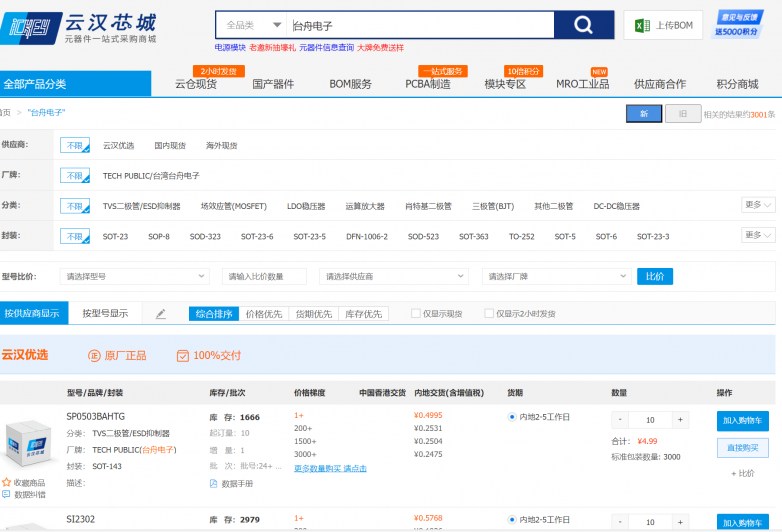Image resolution: width=782 pixels, height=532 pixels.
Task: Switch to the 旧 version toggle
Action: click(x=683, y=114)
